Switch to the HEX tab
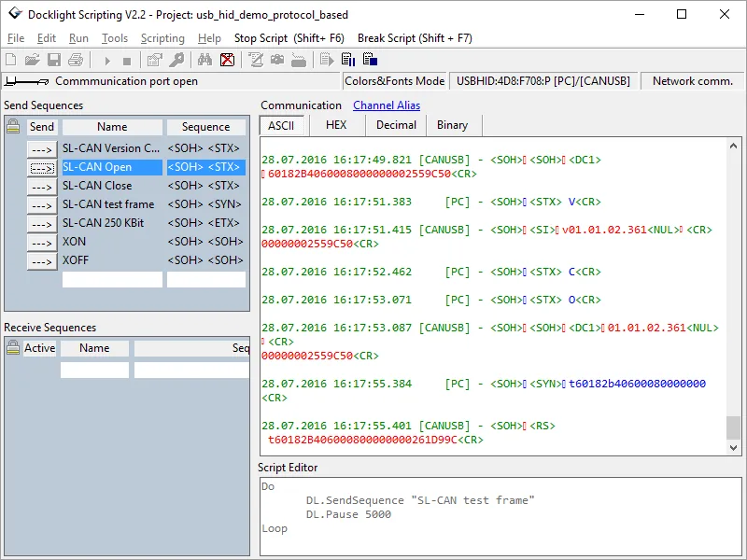The height and width of the screenshot is (560, 747). tap(336, 125)
